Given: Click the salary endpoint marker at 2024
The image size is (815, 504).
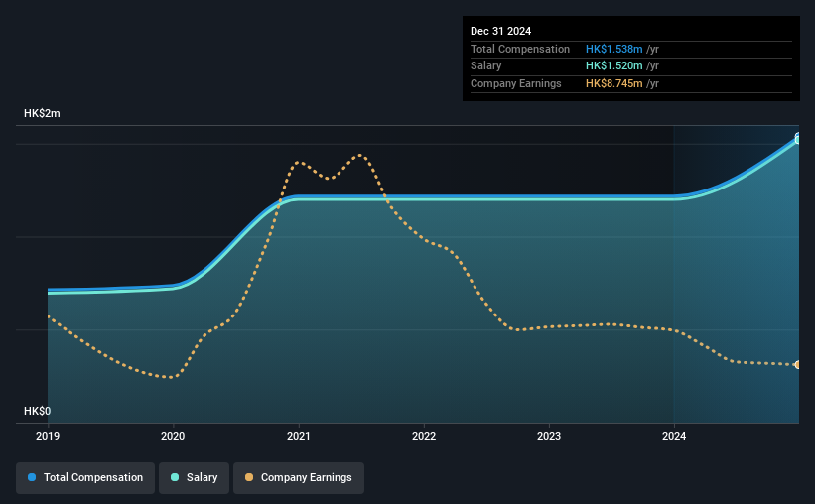Looking at the screenshot, I should [798, 140].
